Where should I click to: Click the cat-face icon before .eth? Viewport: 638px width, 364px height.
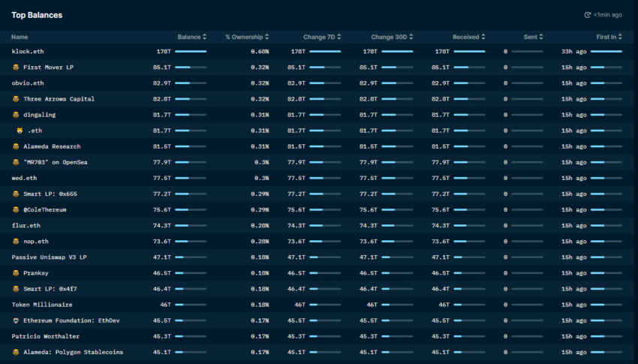coord(20,131)
